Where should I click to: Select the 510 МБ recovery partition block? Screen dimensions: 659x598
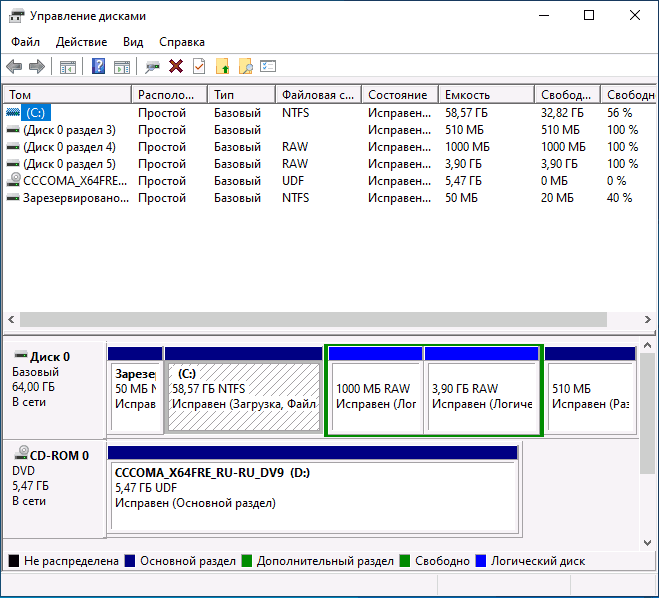click(590, 390)
